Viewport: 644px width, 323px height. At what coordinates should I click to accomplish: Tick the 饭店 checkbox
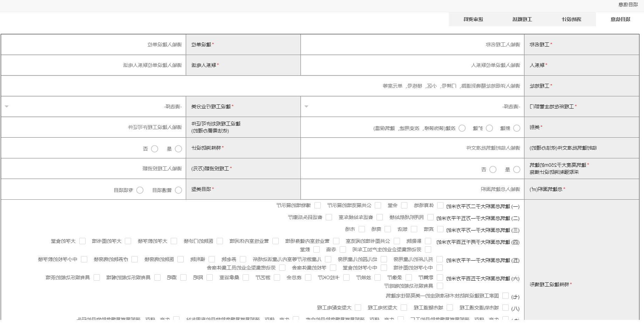(414, 229)
